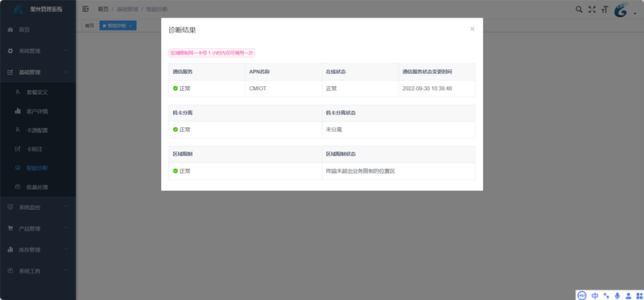Click 智能诊断 breadcrumb
644x300 pixels.
click(x=157, y=9)
